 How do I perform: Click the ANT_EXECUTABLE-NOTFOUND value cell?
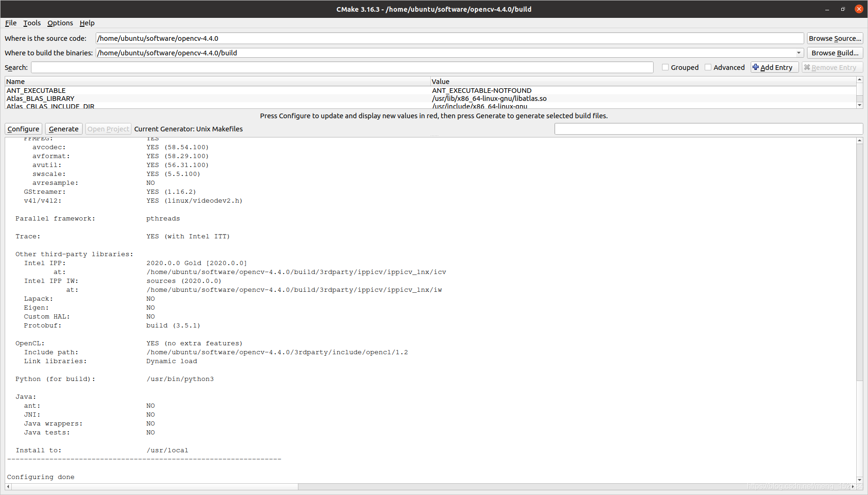click(x=482, y=91)
